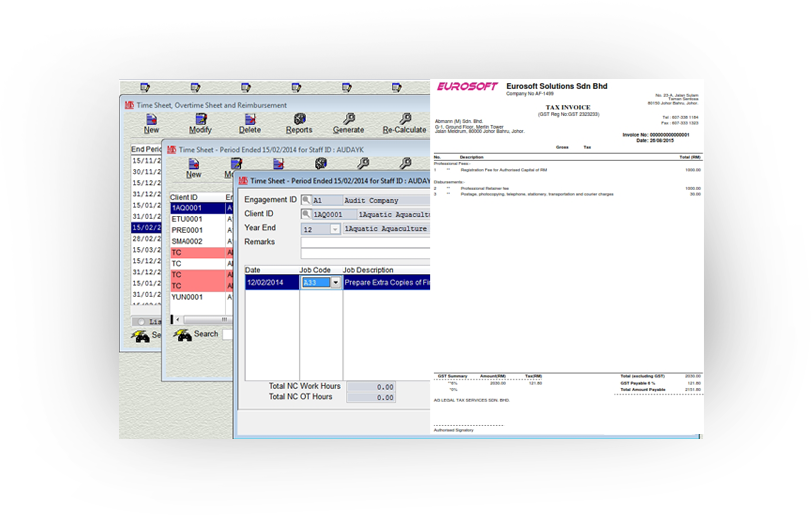Click the Client ID column header
811x515 pixels.
point(197,197)
